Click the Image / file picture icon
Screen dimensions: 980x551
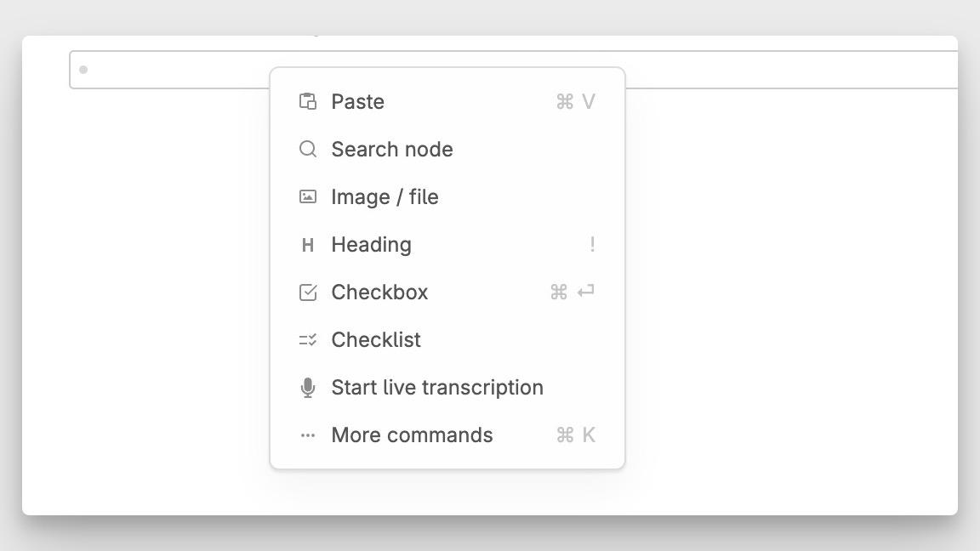[308, 196]
